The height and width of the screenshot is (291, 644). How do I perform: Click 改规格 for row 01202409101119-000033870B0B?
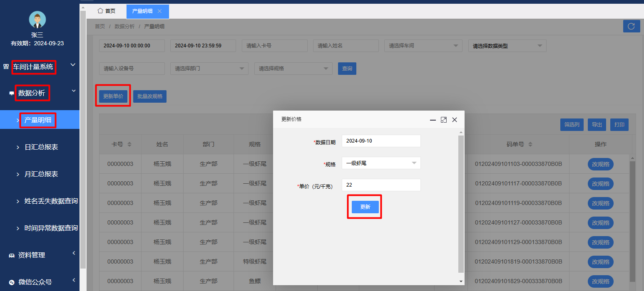[x=600, y=203]
